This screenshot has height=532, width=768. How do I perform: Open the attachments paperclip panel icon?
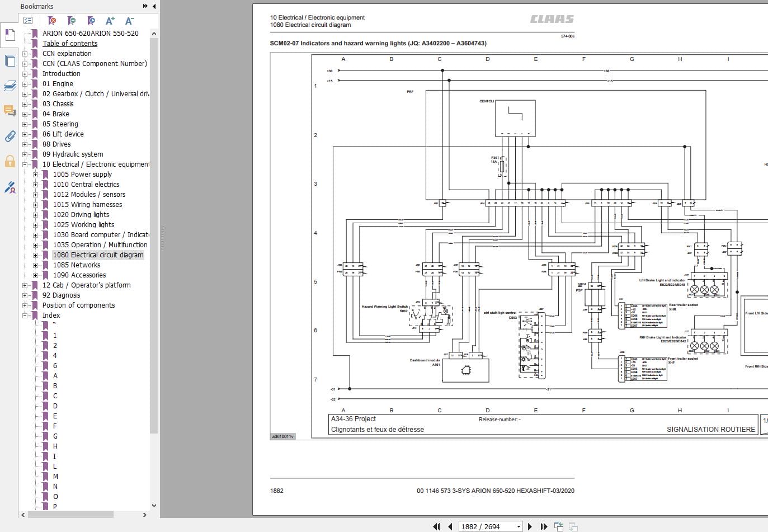(10, 136)
